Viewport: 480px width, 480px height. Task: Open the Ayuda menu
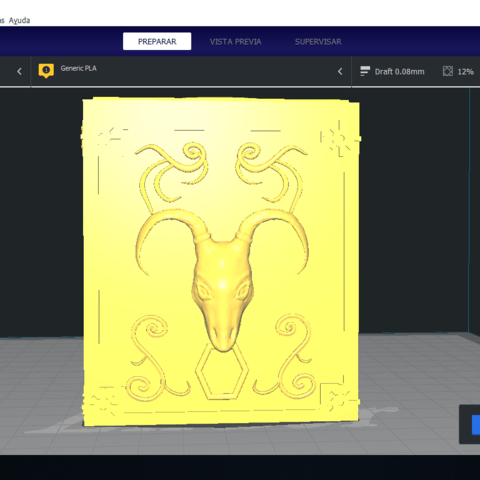[19, 20]
